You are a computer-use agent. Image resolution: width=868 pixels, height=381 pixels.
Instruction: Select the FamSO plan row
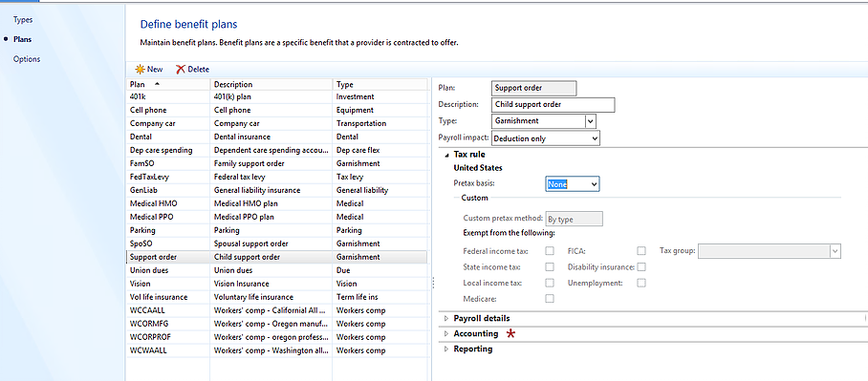(x=277, y=163)
